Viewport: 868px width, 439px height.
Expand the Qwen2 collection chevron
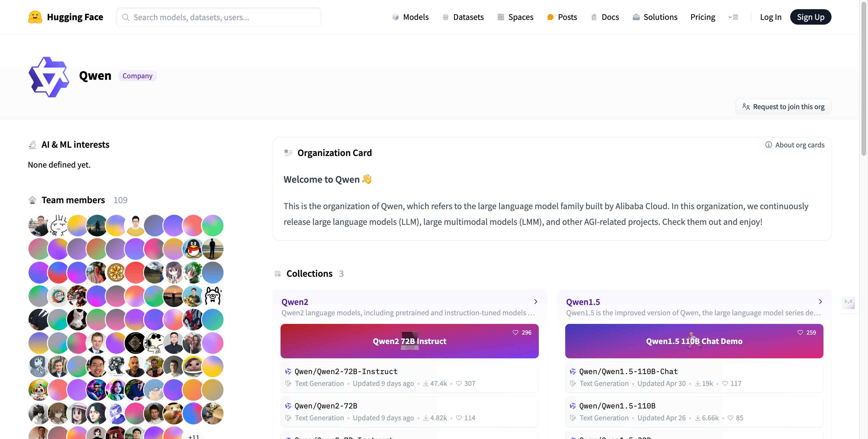coord(536,302)
